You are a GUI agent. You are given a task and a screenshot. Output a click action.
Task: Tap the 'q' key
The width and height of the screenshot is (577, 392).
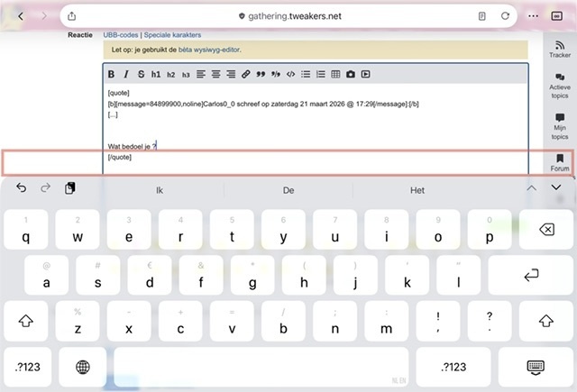pyautogui.click(x=26, y=230)
